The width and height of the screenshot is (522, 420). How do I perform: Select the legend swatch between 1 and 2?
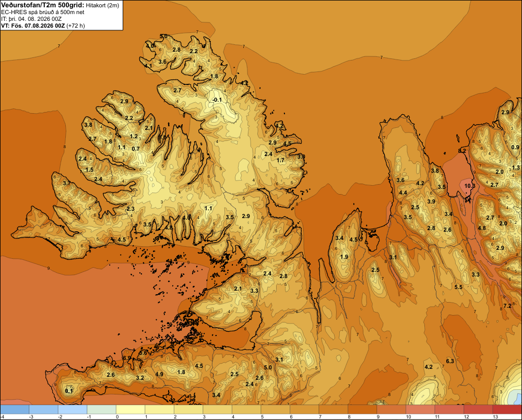[x=159, y=410]
